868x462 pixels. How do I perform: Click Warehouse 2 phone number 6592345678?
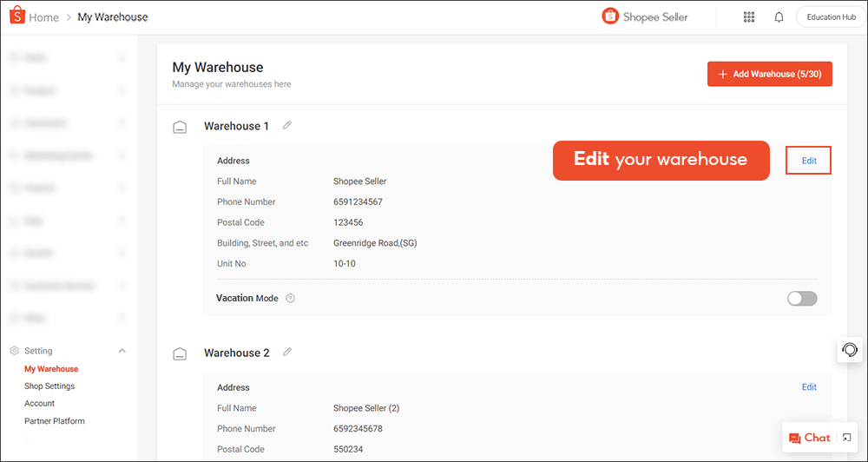[x=358, y=429]
